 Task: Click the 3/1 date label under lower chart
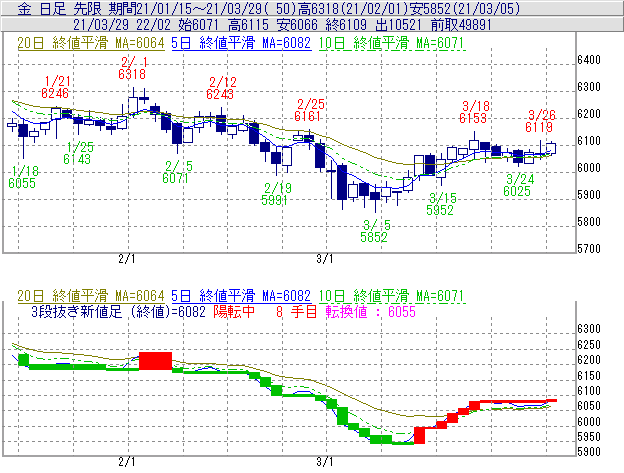pos(325,462)
